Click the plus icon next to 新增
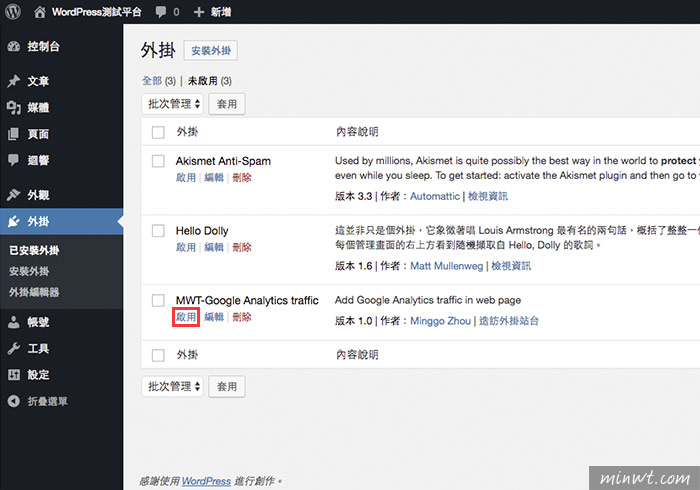The image size is (700, 490). coord(199,12)
